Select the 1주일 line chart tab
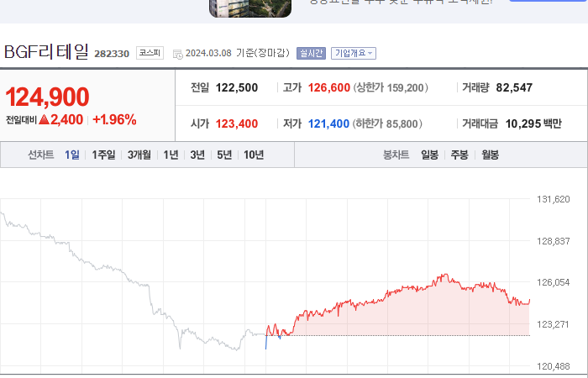 point(103,155)
